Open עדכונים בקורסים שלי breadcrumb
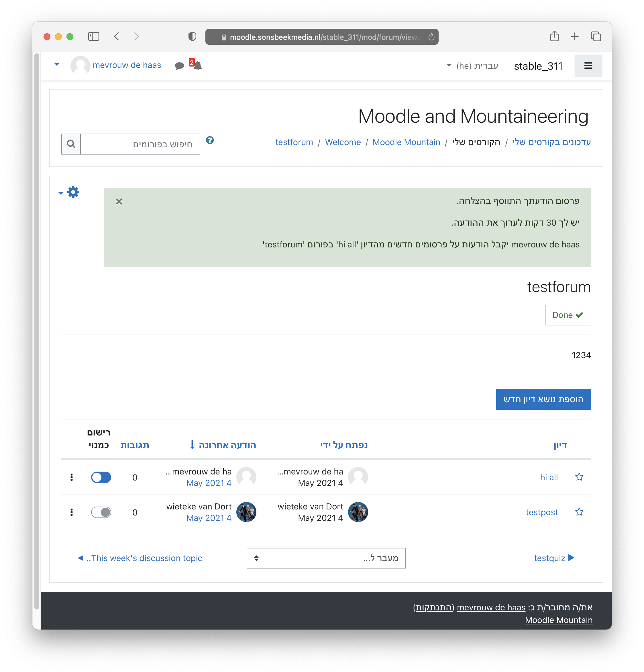Image resolution: width=644 pixels, height=672 pixels. [551, 142]
